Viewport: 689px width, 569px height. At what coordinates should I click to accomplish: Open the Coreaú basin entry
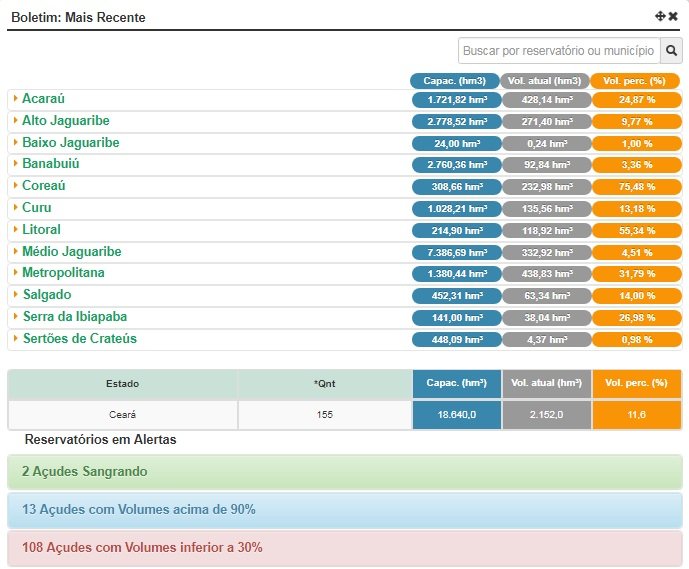[x=44, y=186]
